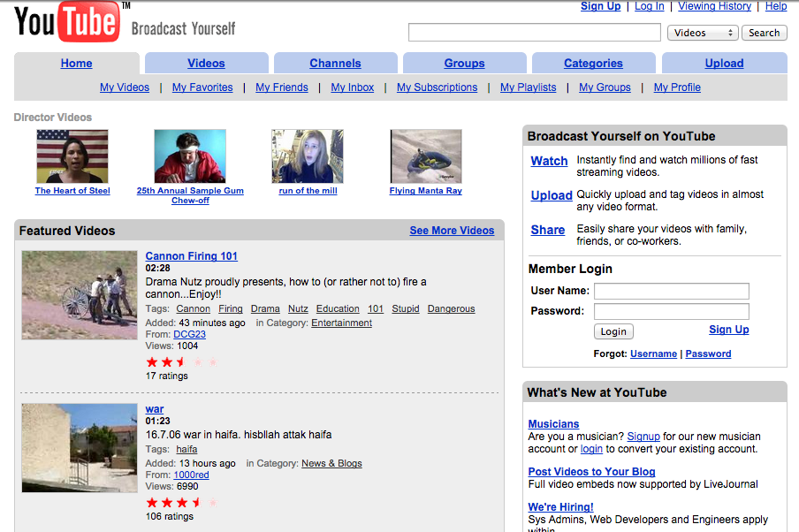This screenshot has width=799, height=532.
Task: Open the Flying Manta Ray thumbnail
Action: [x=426, y=156]
